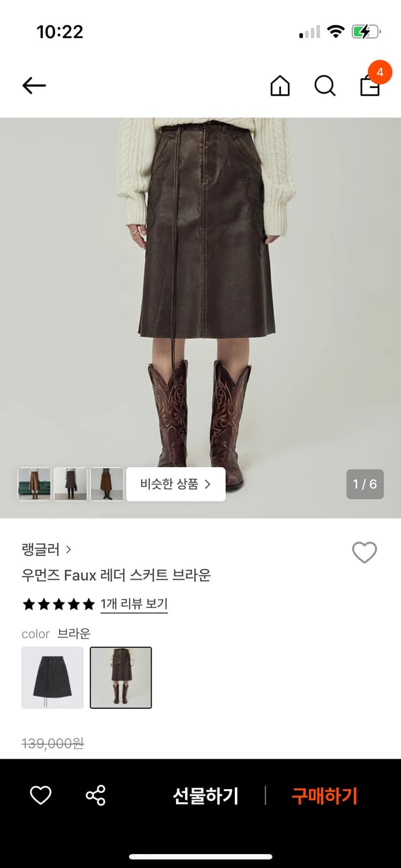Open 비슷한 상품 similar products panel
Screen dimensions: 401x868
pyautogui.click(x=175, y=484)
